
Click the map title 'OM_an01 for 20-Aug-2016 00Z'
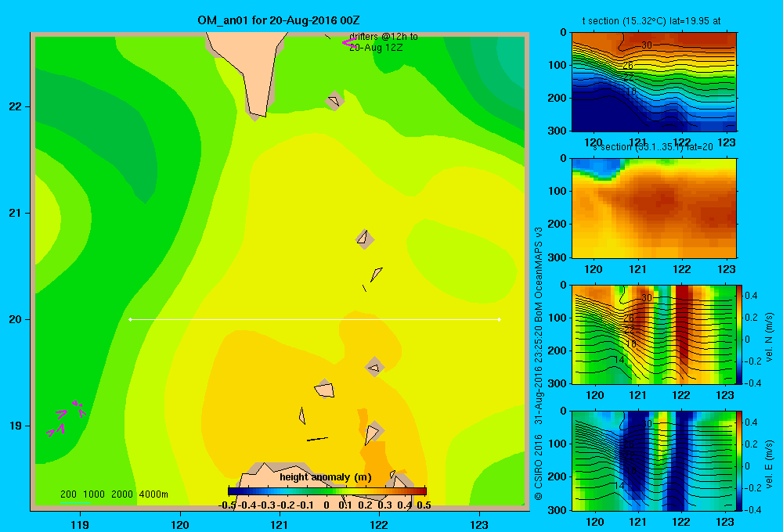[278, 20]
